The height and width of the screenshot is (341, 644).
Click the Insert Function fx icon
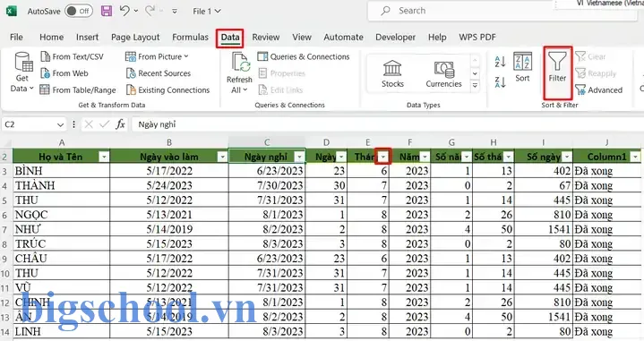120,124
